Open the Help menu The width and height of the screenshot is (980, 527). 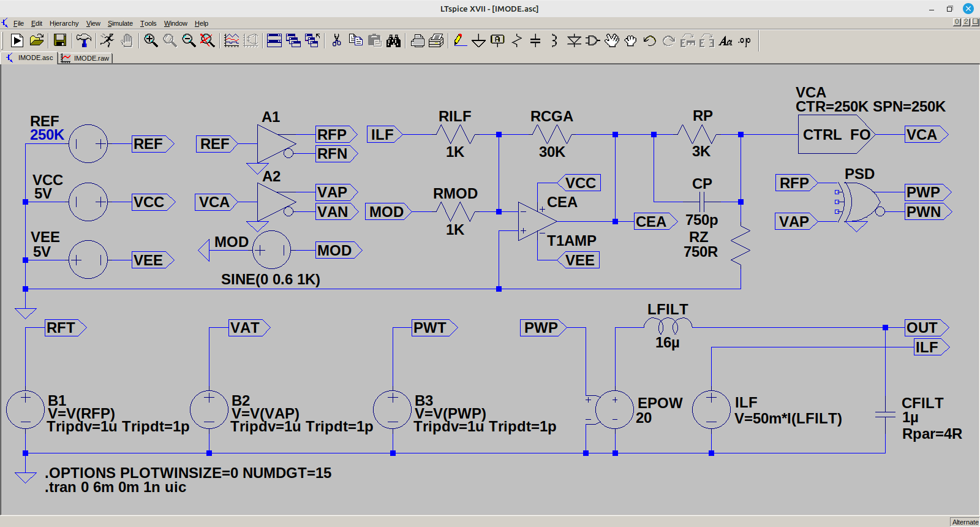pyautogui.click(x=202, y=23)
